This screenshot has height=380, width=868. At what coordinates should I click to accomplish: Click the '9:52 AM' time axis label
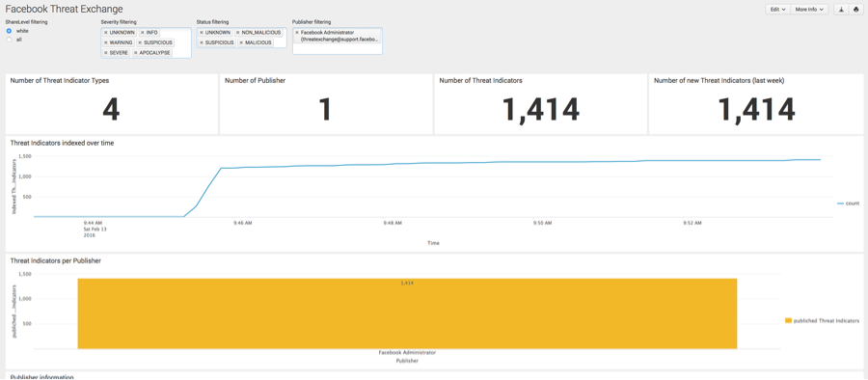pyautogui.click(x=692, y=223)
